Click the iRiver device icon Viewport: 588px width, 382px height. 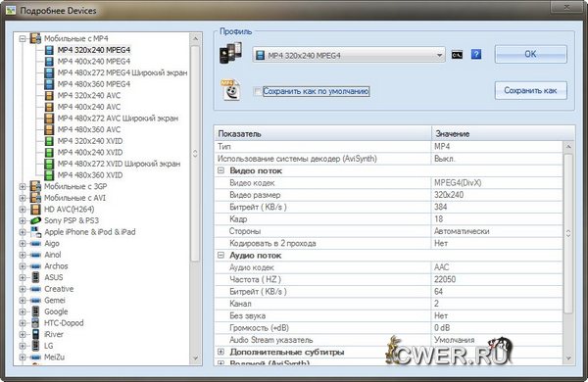35,334
